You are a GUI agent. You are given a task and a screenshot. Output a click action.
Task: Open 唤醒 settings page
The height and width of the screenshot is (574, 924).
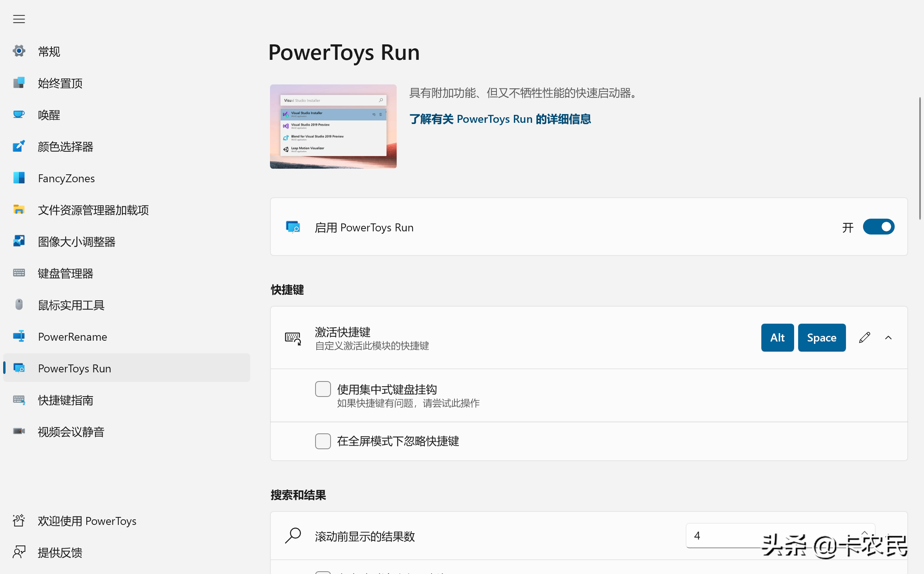pos(127,114)
